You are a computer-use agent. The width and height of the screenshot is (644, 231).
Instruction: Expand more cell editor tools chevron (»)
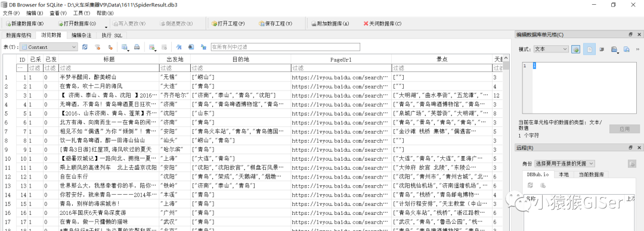coord(637,49)
